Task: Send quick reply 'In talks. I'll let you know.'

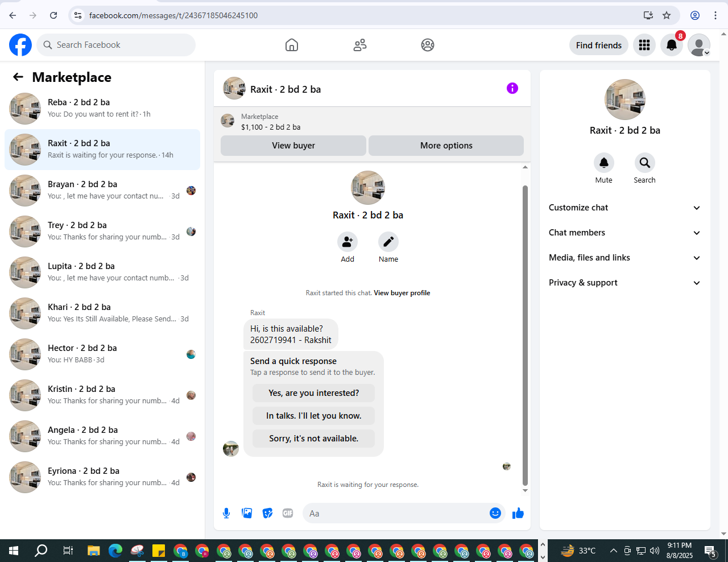Action: pyautogui.click(x=314, y=416)
